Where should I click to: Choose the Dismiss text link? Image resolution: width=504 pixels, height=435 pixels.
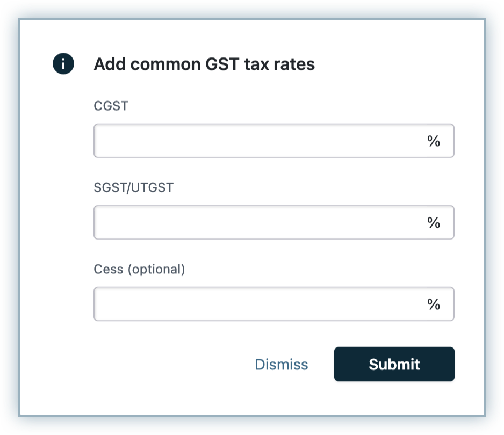coord(281,365)
